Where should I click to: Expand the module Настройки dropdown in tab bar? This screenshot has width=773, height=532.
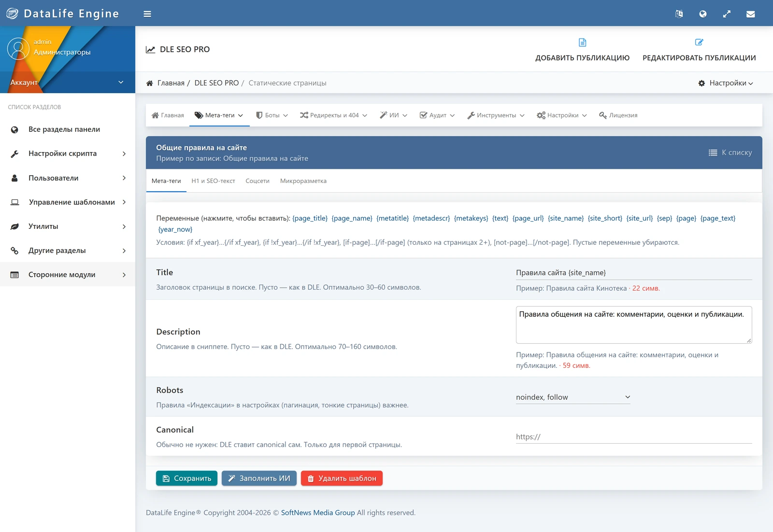coord(562,115)
